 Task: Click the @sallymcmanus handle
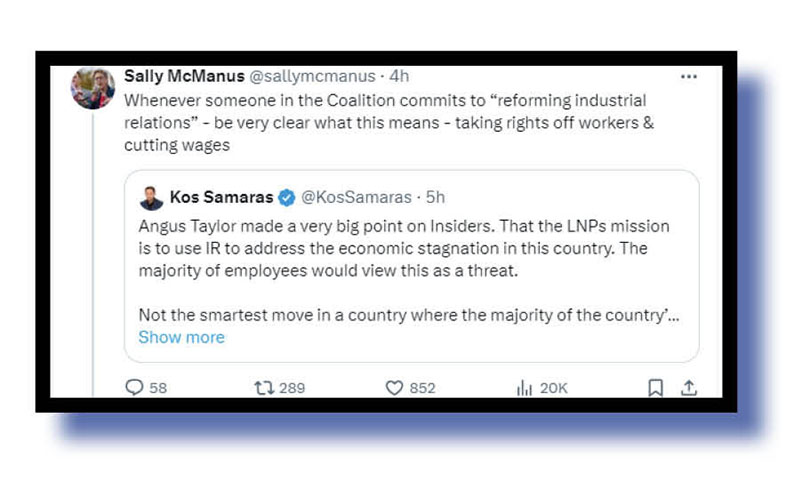click(x=311, y=76)
